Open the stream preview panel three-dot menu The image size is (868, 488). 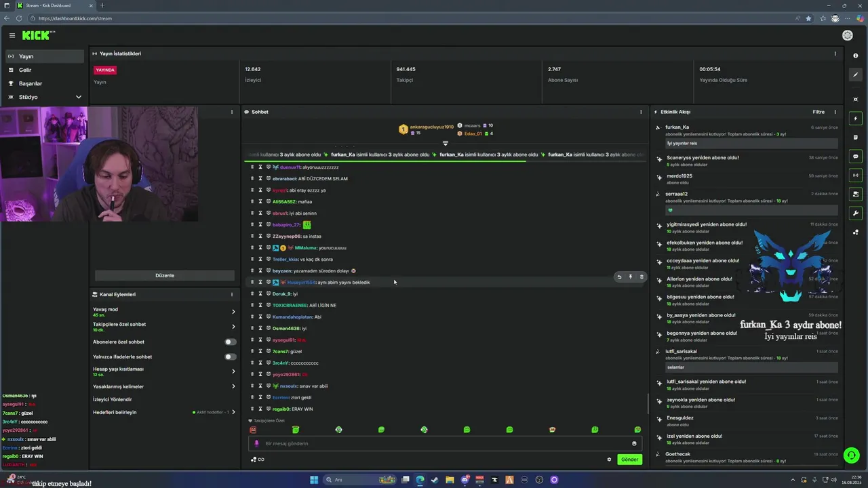(x=231, y=112)
